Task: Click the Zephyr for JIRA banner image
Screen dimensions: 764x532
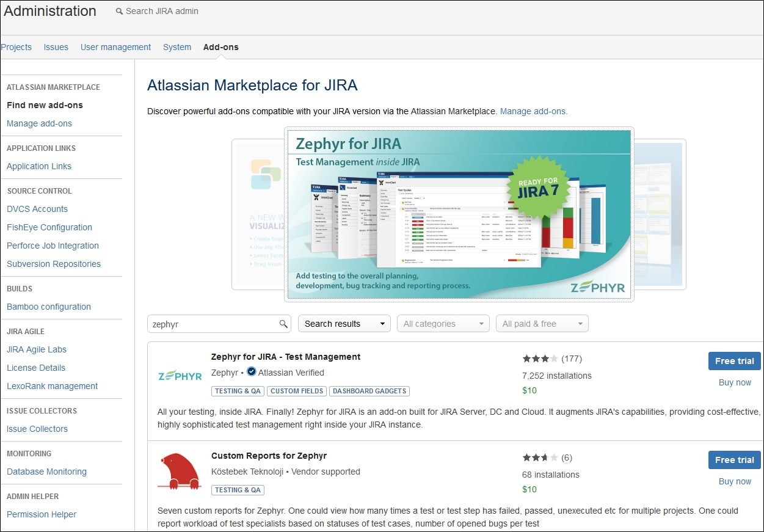Action: (459, 214)
